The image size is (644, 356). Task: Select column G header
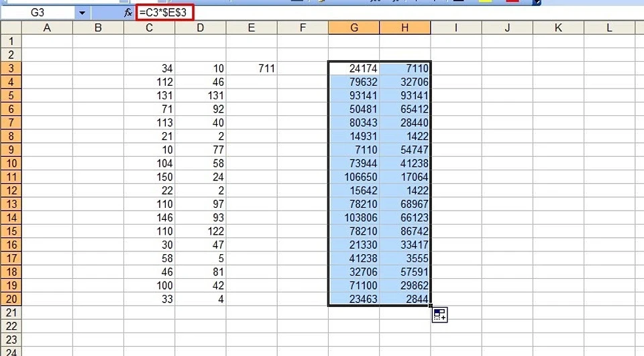354,27
